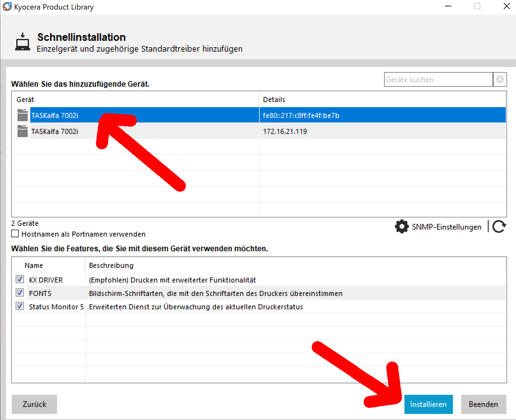Click the Gerät column header
516x420 pixels.
[25, 99]
